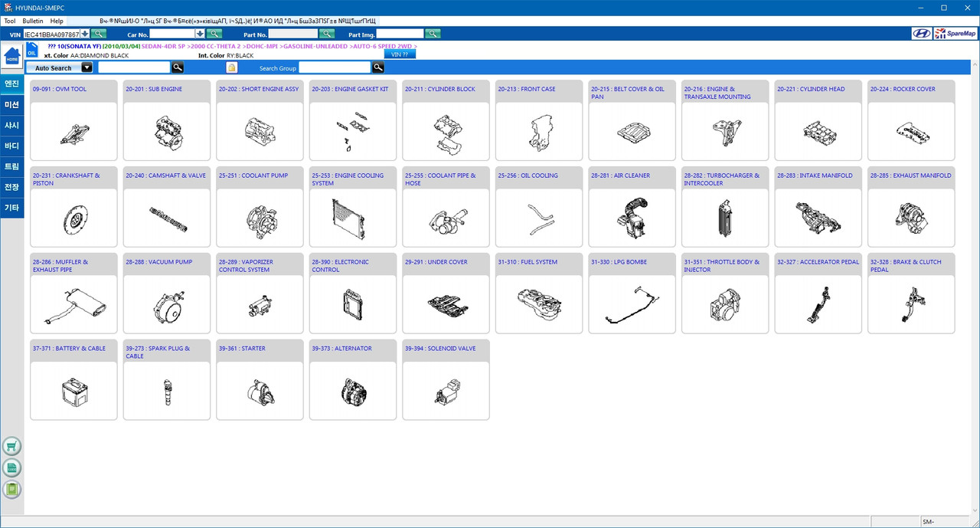Select the 샤시 (chassis) sidebar tab
The height and width of the screenshot is (528, 980).
pyautogui.click(x=11, y=125)
